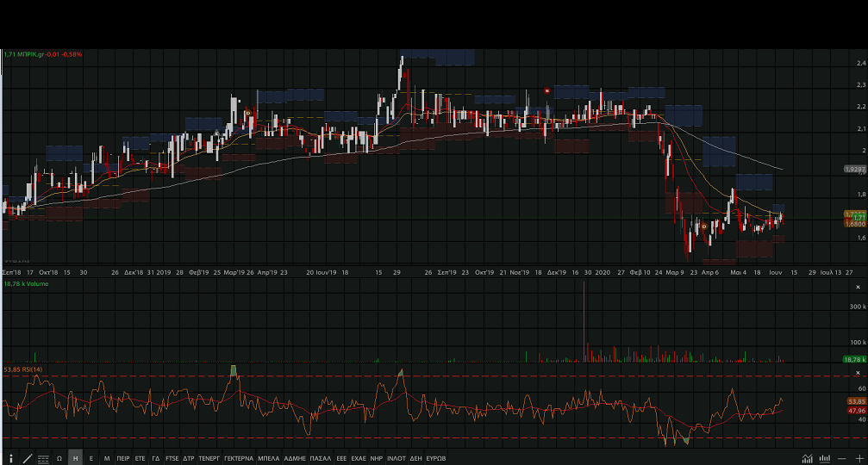
Task: Click the underlined bar chart type icon
Action: pos(825,459)
